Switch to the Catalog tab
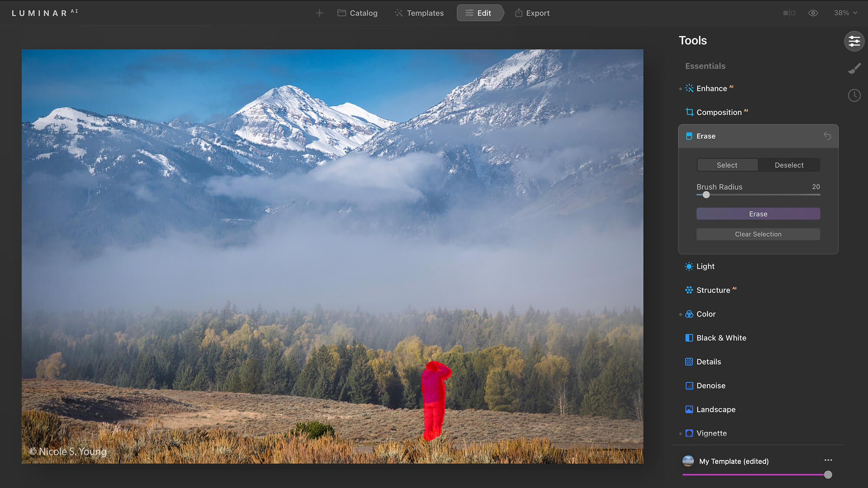This screenshot has height=488, width=868. [357, 13]
